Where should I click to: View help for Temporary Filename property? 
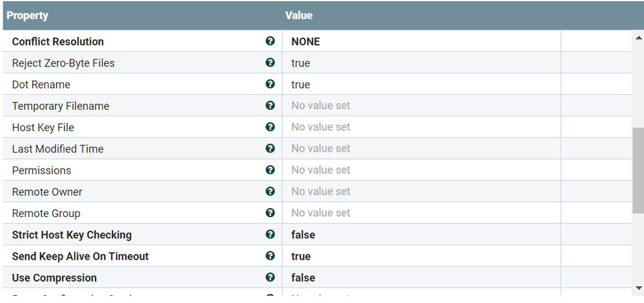click(270, 105)
